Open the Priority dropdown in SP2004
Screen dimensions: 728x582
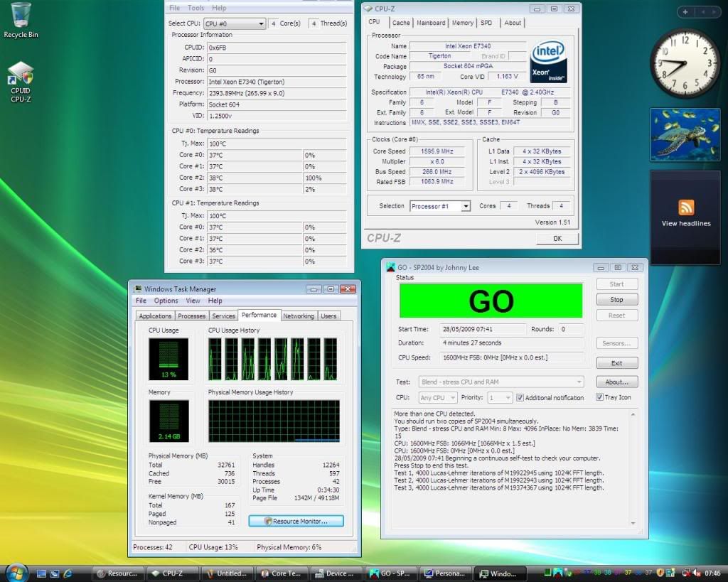coord(500,398)
